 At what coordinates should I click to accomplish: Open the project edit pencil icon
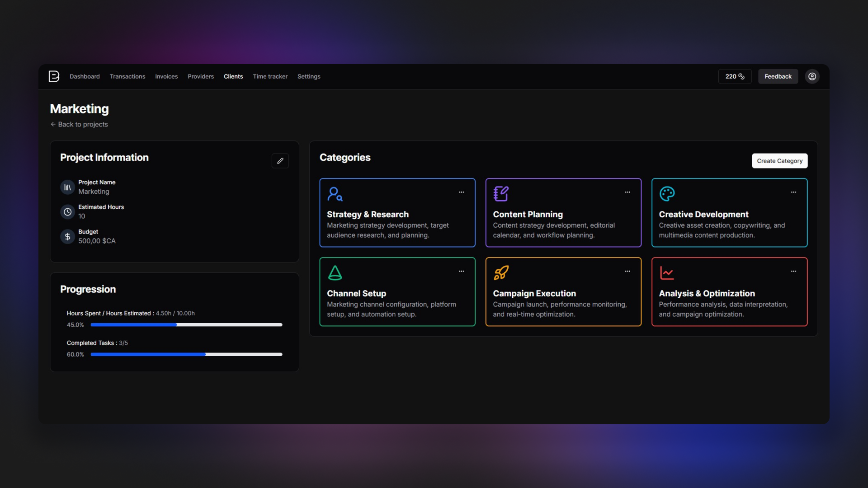(280, 160)
